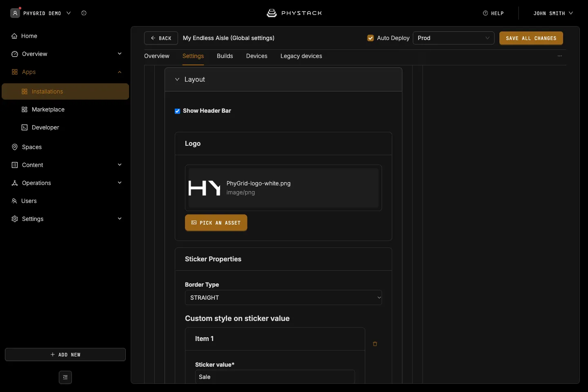Click the info icon beside Phygrid Demo
This screenshot has width=588, height=392.
point(84,13)
